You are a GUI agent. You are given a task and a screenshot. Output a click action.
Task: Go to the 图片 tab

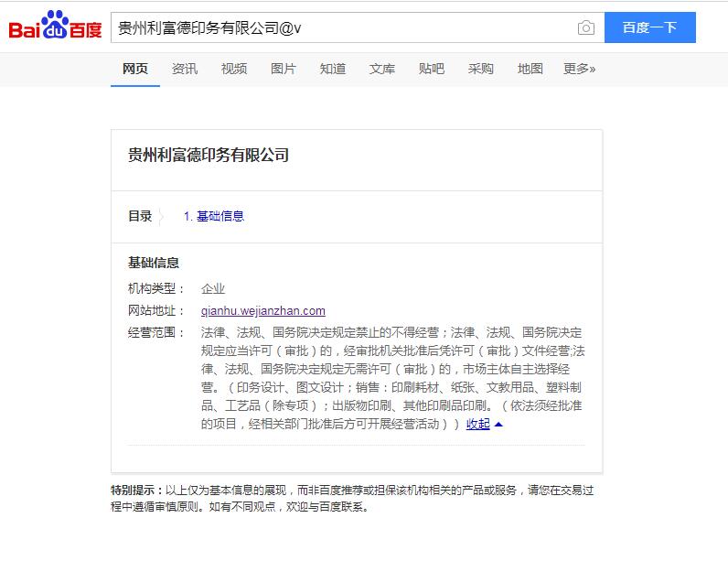pos(284,69)
